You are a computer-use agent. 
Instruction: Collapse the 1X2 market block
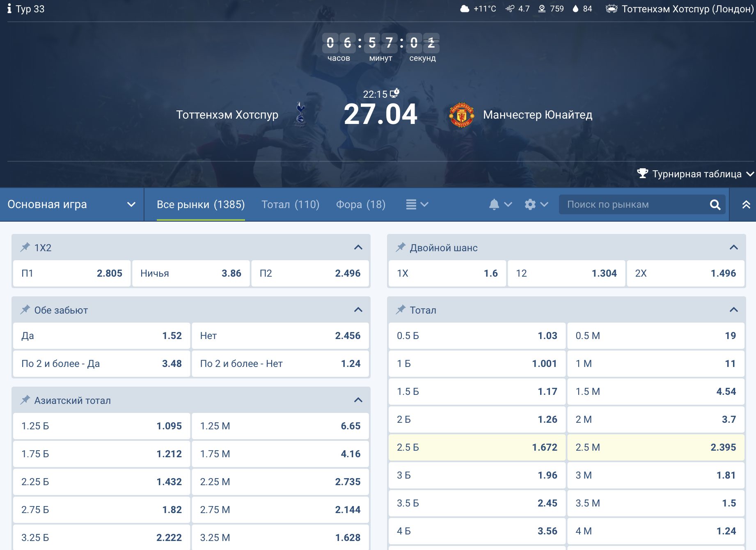(358, 247)
